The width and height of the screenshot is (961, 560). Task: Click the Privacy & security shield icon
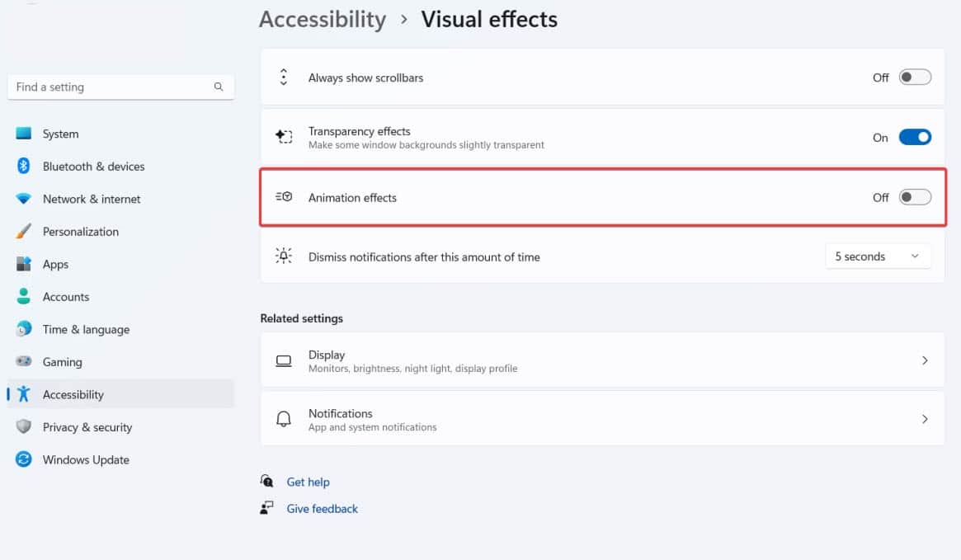[x=23, y=427]
